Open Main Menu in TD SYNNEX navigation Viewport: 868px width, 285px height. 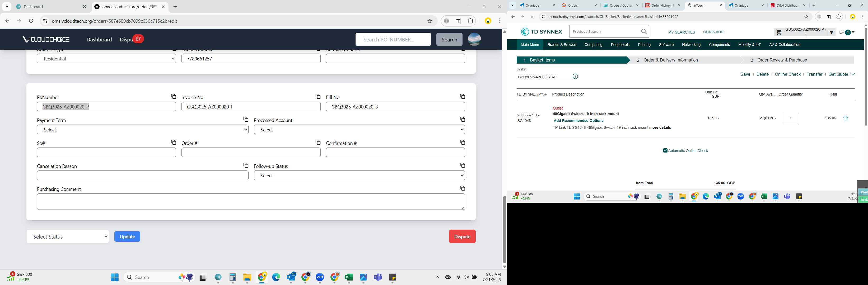point(529,45)
